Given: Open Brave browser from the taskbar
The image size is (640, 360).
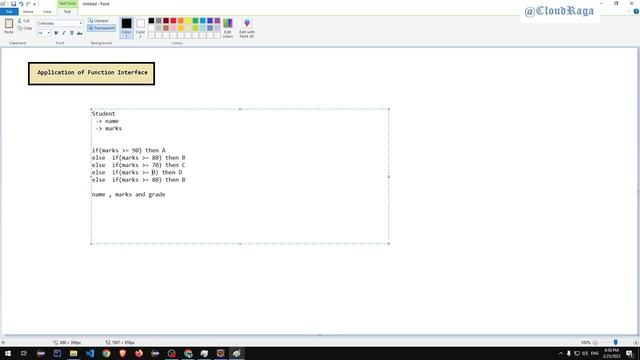Looking at the screenshot, I should pyautogui.click(x=122, y=353).
